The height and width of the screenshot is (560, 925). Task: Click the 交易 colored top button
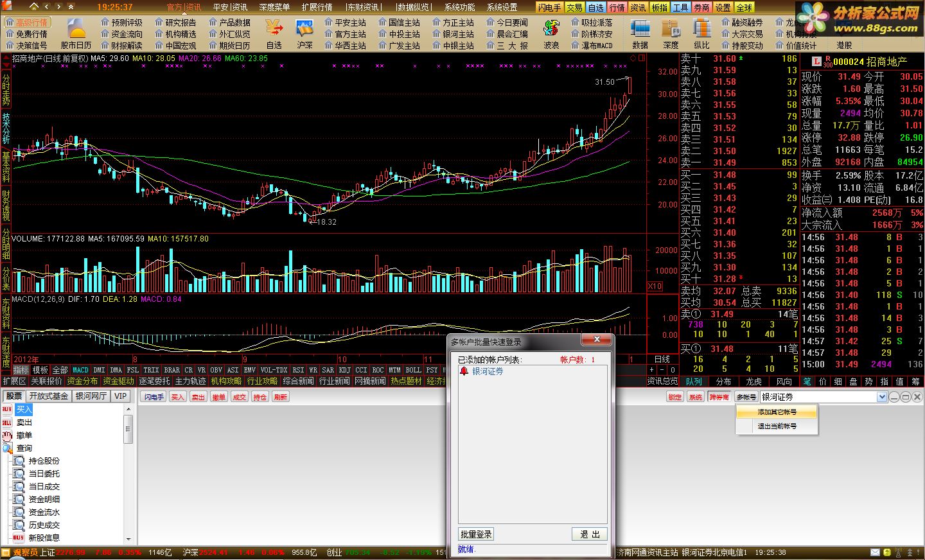click(574, 7)
